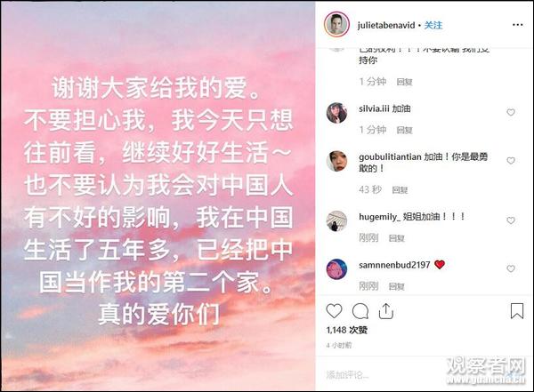This screenshot has height=392, width=534.
Task: Save post with bookmark icon
Action: [516, 311]
